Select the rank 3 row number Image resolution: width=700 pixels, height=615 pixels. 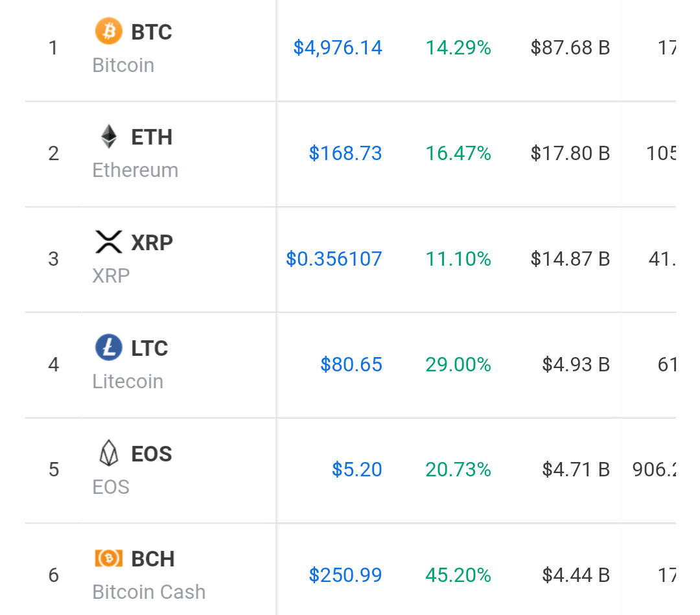(x=54, y=259)
